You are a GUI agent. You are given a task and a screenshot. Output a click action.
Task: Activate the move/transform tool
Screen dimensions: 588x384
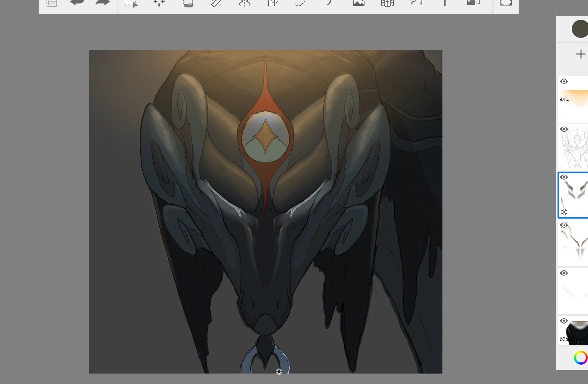(159, 3)
